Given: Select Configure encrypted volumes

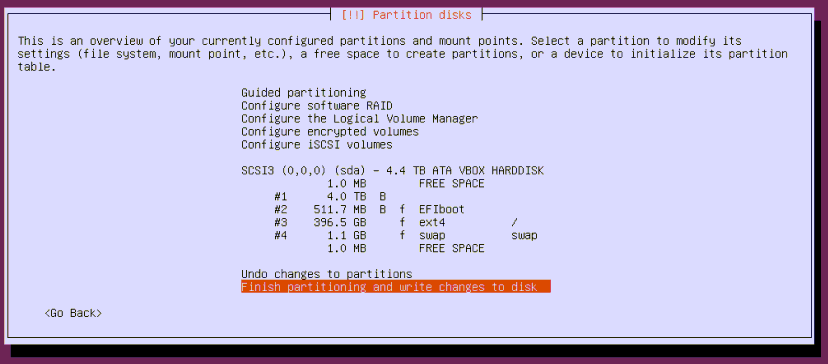Looking at the screenshot, I should 330,131.
